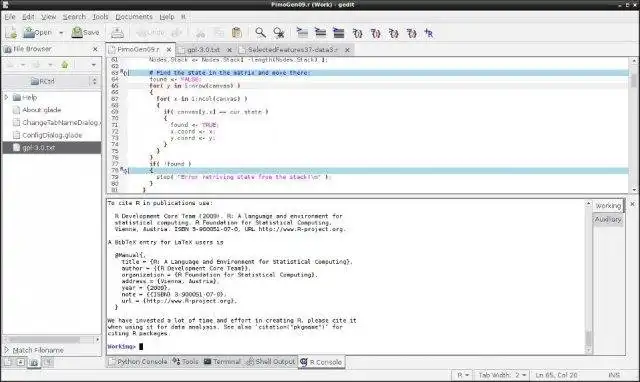Run selection in R icon
Viewport: 640px width, 382px height.
coord(320,33)
